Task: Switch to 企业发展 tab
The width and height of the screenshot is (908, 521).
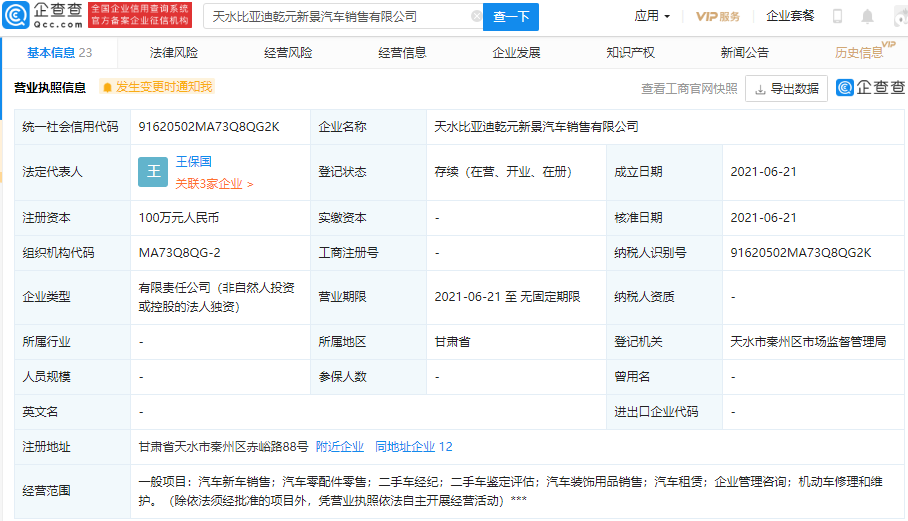Action: click(x=516, y=53)
